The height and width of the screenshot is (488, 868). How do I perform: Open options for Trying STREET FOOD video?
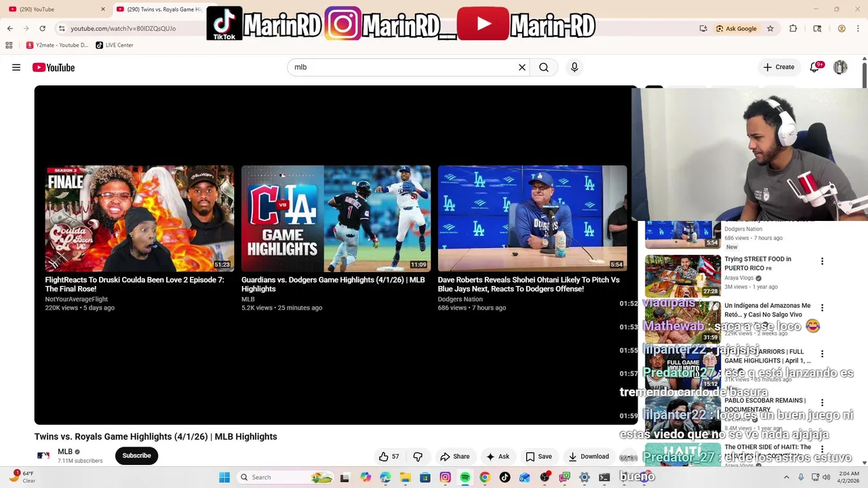(822, 262)
